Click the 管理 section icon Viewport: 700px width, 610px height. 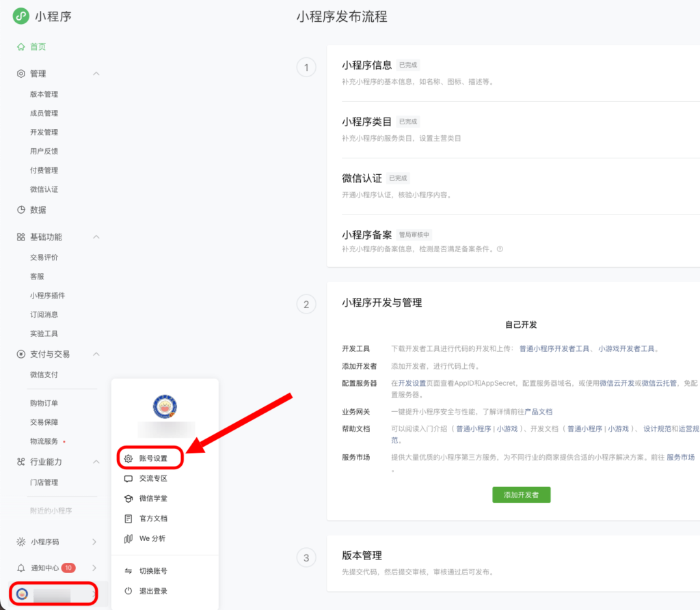click(21, 73)
